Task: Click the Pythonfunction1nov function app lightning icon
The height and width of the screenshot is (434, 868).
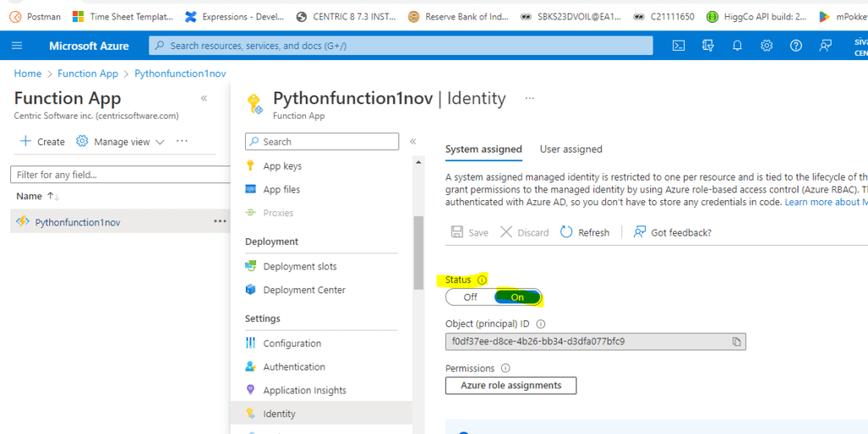Action: 22,222
